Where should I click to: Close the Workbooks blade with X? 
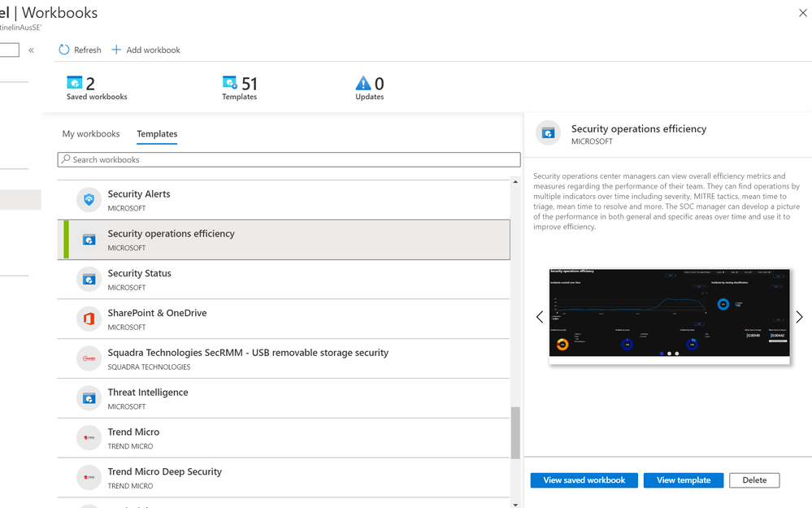pos(803,13)
